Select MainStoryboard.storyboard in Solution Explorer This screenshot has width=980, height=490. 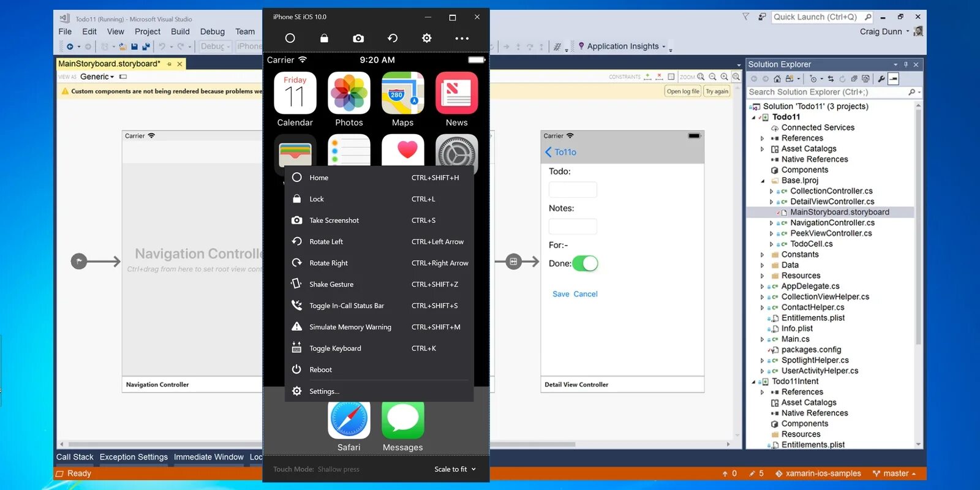(x=840, y=212)
